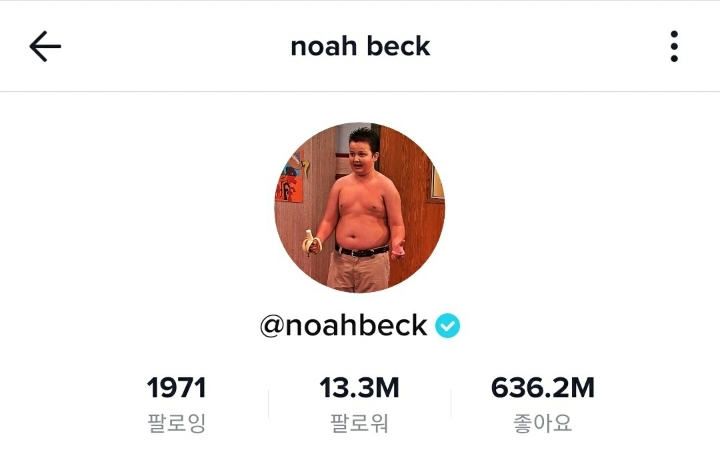Tap the blue verified checkmark badge
The width and height of the screenshot is (720, 454).
click(x=447, y=325)
